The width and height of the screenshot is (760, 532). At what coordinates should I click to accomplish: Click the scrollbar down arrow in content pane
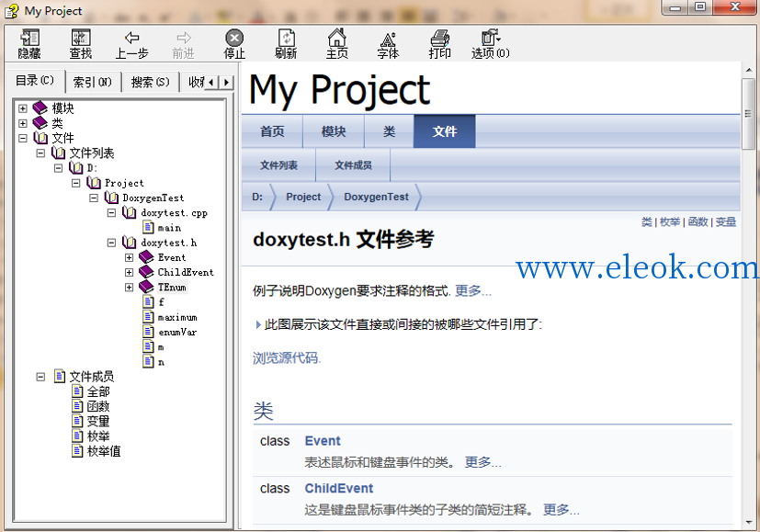[x=749, y=522]
